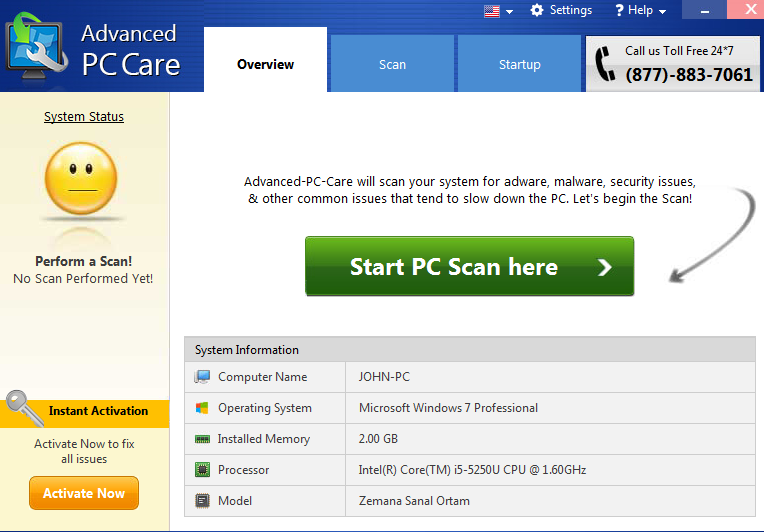The height and width of the screenshot is (532, 764).
Task: Open the language flag dropdown
Action: pyautogui.click(x=498, y=11)
